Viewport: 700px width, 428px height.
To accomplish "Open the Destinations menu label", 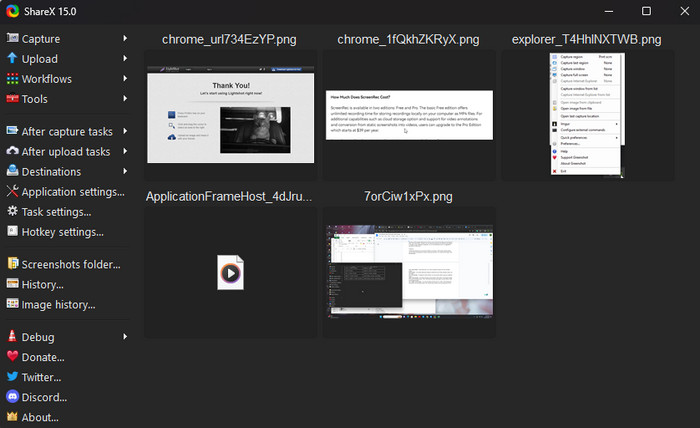I will 51,172.
